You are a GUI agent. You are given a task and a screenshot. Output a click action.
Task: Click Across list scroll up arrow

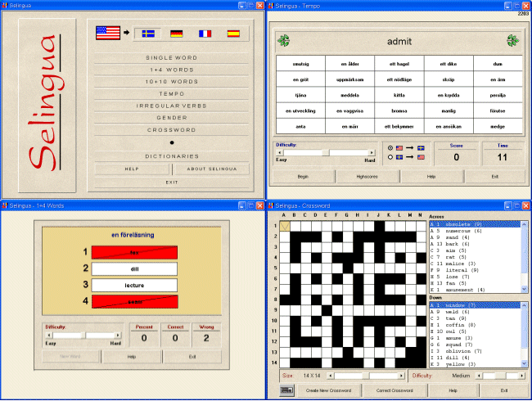point(524,224)
